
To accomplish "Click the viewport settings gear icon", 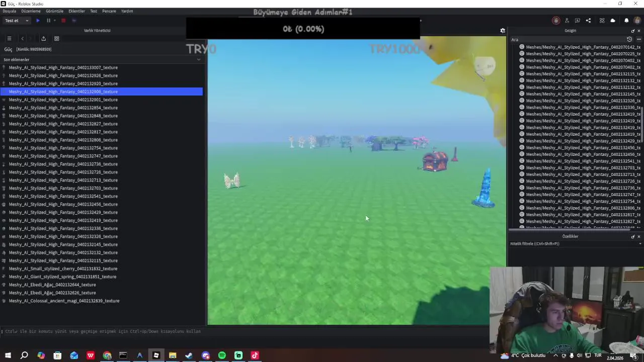I will [503, 31].
